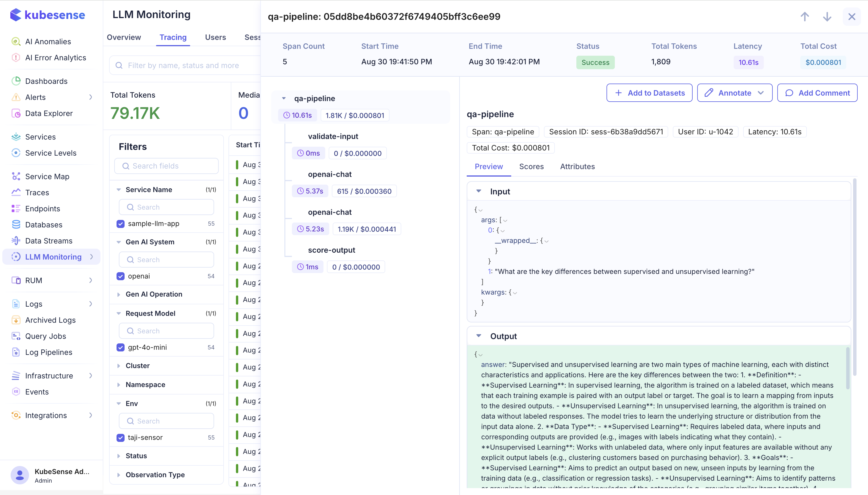Click the Service Name search box
Viewport: 868px width, 495px height.
pyautogui.click(x=166, y=207)
